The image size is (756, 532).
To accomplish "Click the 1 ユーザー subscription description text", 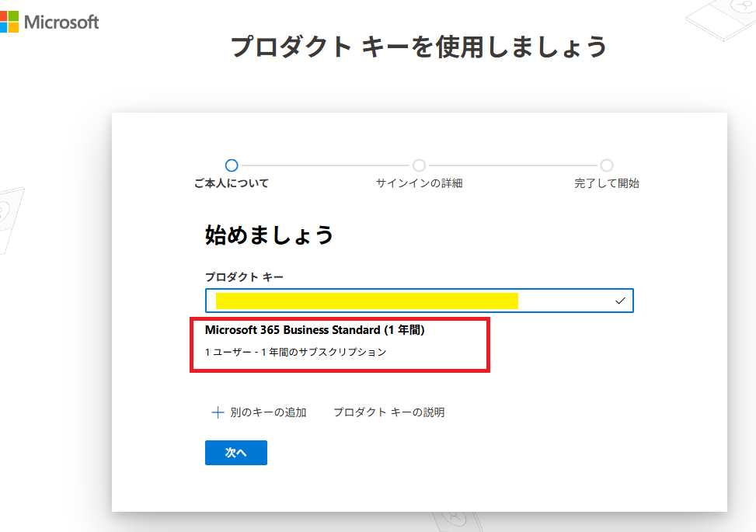I will click(x=295, y=352).
